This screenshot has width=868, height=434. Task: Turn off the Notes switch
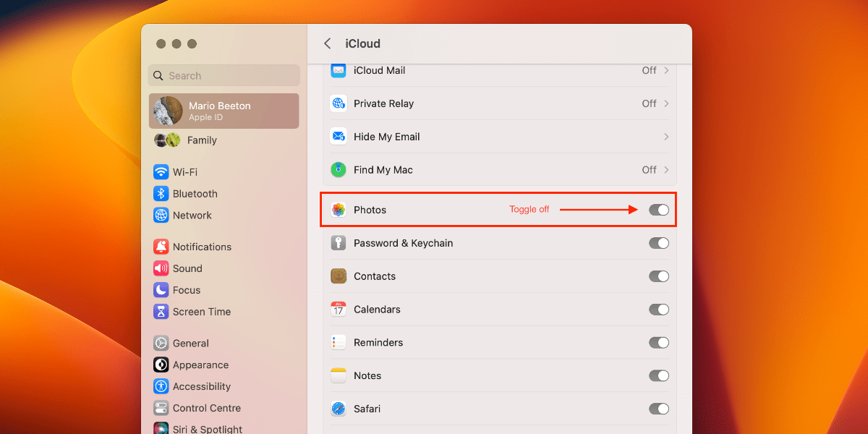pos(658,375)
